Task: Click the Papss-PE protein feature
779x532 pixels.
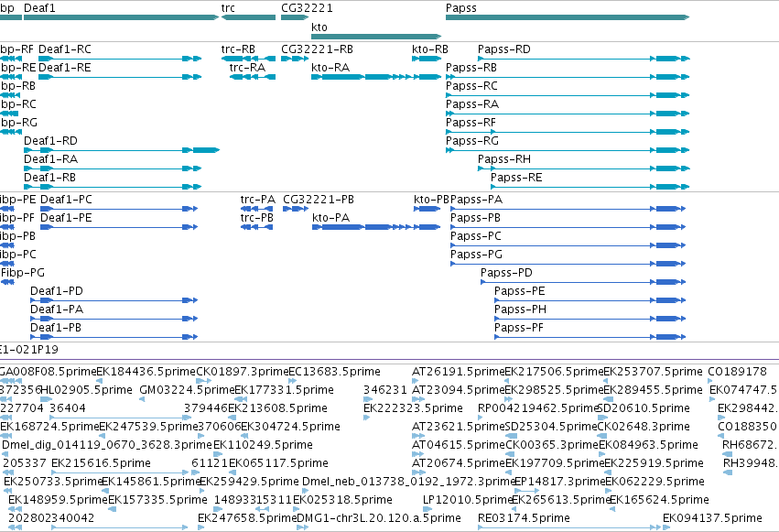Action: [x=590, y=300]
